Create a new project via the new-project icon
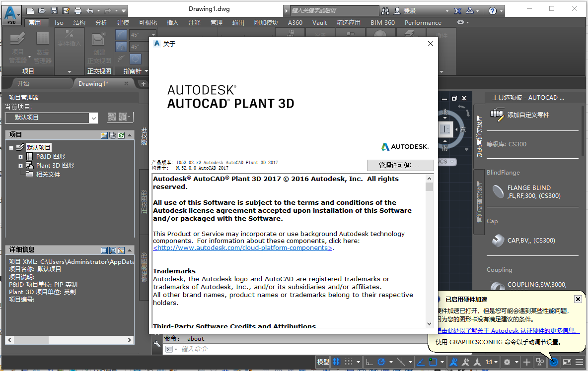 (x=104, y=135)
